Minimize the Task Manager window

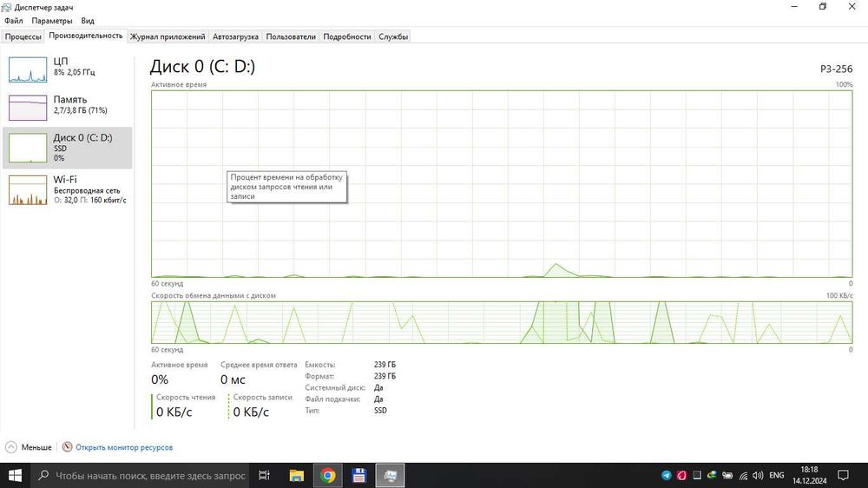pos(794,7)
